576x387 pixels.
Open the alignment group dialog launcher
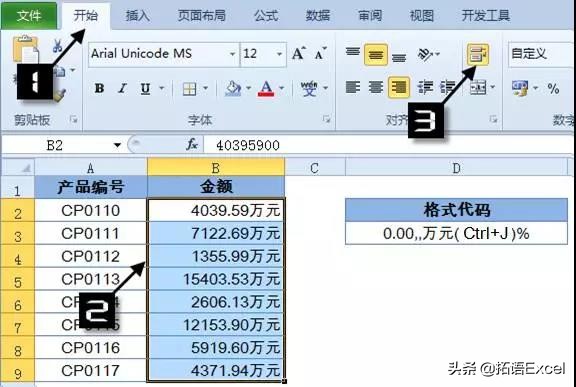[493, 119]
